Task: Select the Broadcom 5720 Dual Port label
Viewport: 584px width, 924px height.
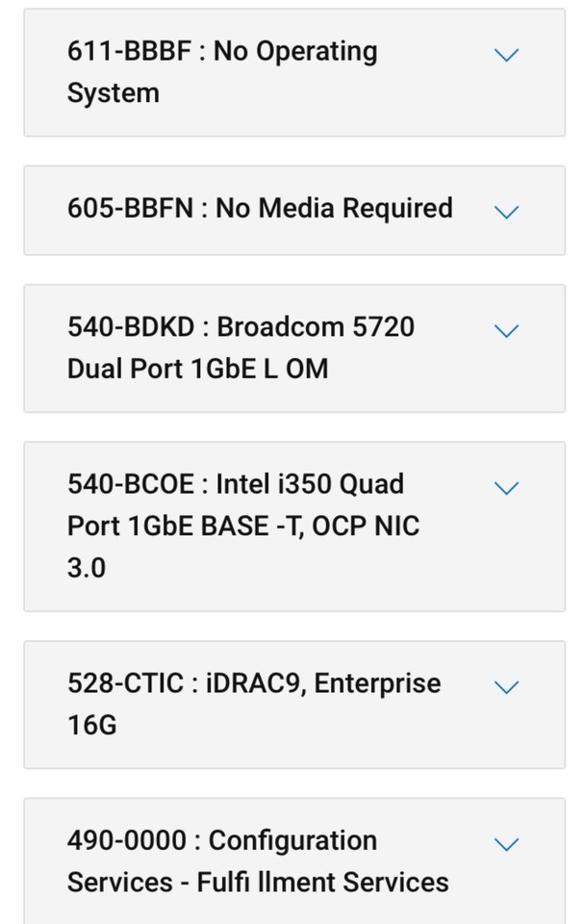Action: (241, 347)
